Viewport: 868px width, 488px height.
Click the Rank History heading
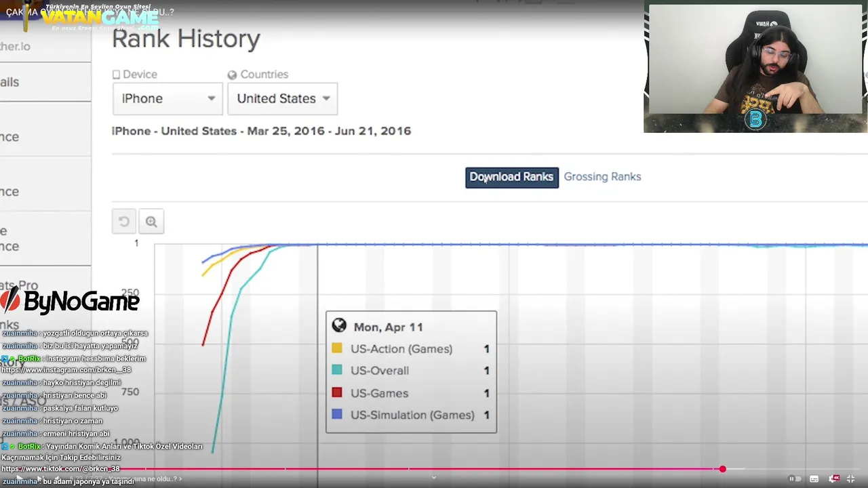coord(186,39)
